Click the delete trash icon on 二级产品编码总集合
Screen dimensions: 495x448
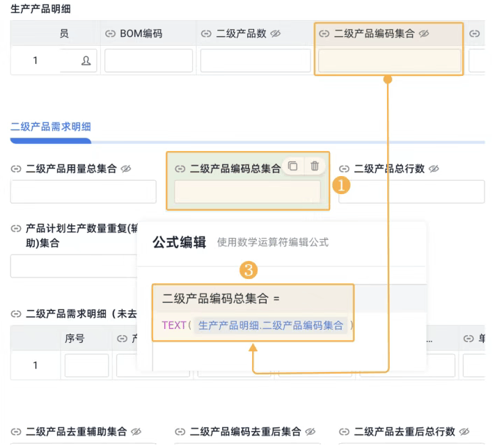pos(315,166)
